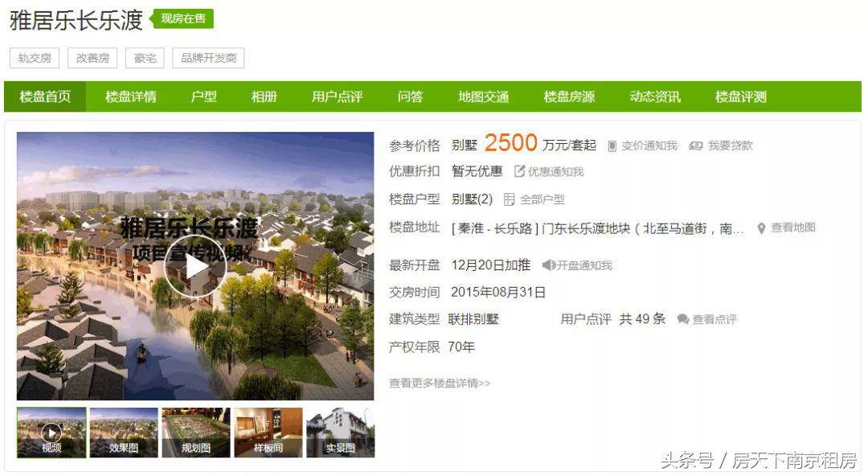The width and height of the screenshot is (868, 476).
Task: Go to the 地图交通 tab
Action: (483, 96)
